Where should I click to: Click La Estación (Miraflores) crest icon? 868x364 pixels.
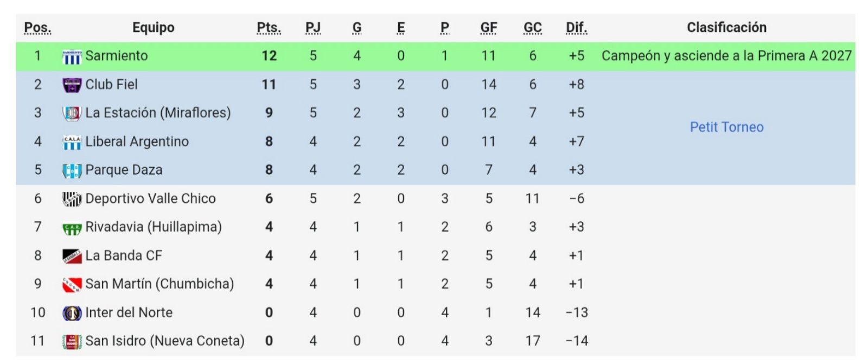click(72, 113)
